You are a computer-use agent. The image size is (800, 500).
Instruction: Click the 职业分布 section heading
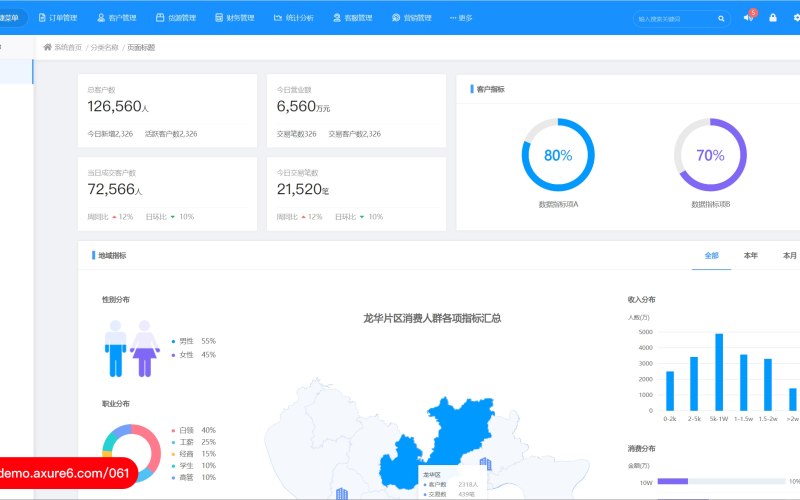point(116,404)
